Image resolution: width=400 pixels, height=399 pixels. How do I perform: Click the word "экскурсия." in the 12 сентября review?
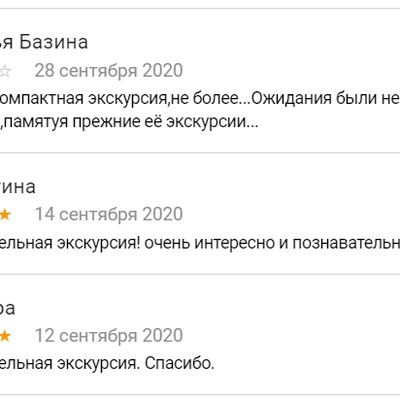pyautogui.click(x=98, y=364)
